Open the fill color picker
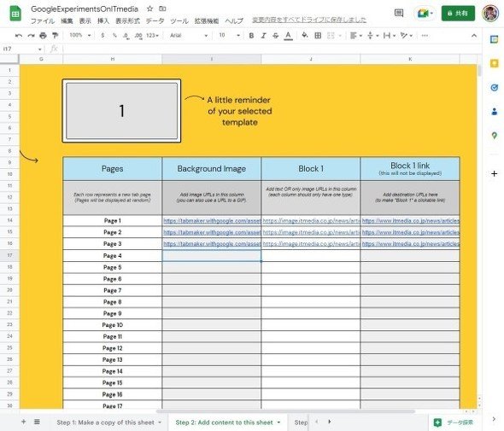The width and height of the screenshot is (504, 431). pos(305,36)
